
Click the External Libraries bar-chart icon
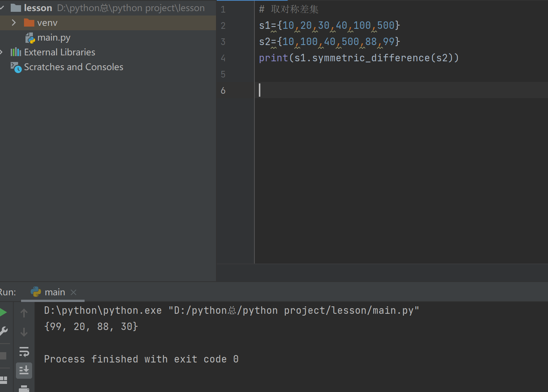(16, 52)
